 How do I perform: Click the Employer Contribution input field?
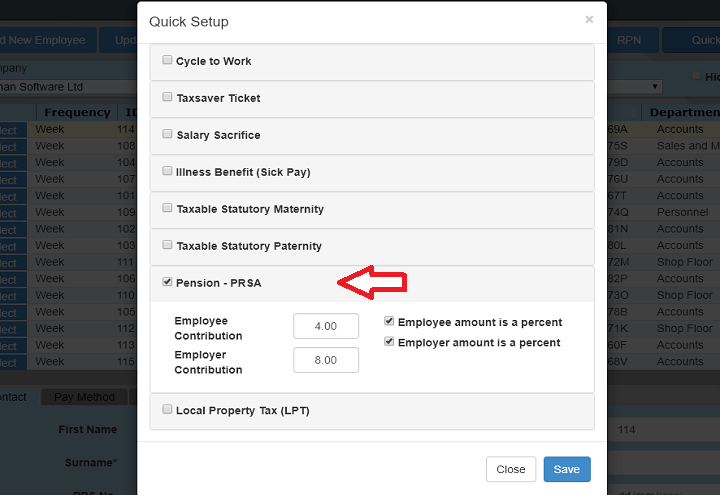click(326, 360)
